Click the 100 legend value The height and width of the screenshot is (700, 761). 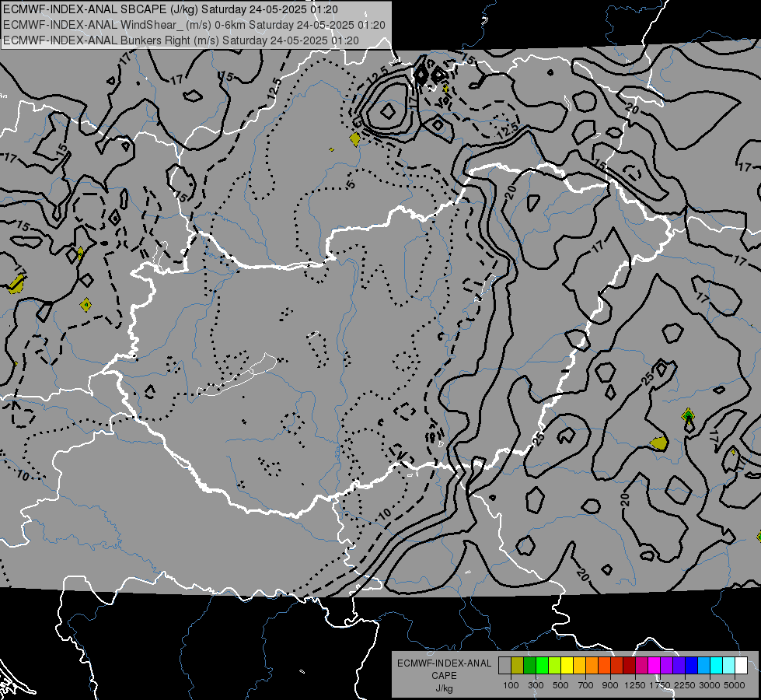coord(511,685)
